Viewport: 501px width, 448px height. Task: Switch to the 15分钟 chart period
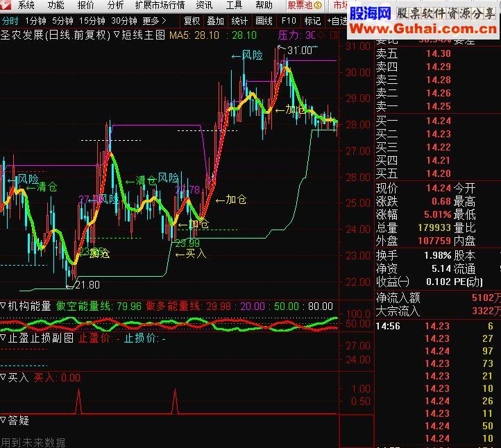[x=92, y=21]
